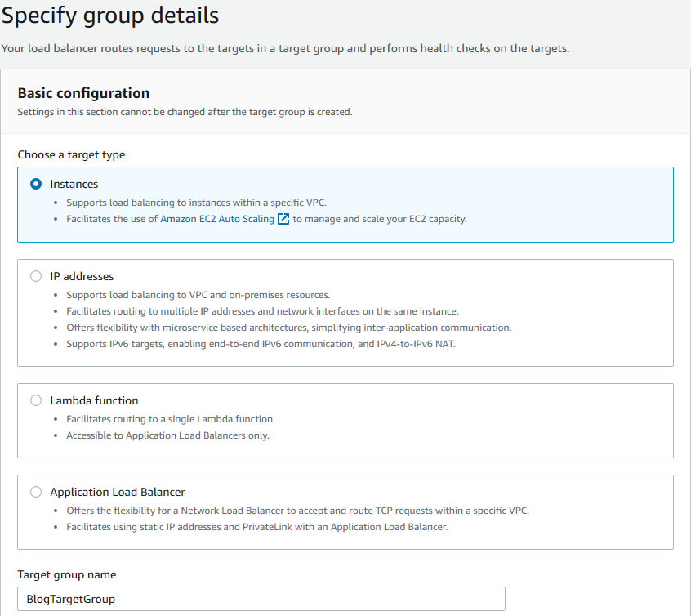Click the Choose a target type label
Image resolution: width=691 pixels, height=616 pixels.
pos(71,154)
